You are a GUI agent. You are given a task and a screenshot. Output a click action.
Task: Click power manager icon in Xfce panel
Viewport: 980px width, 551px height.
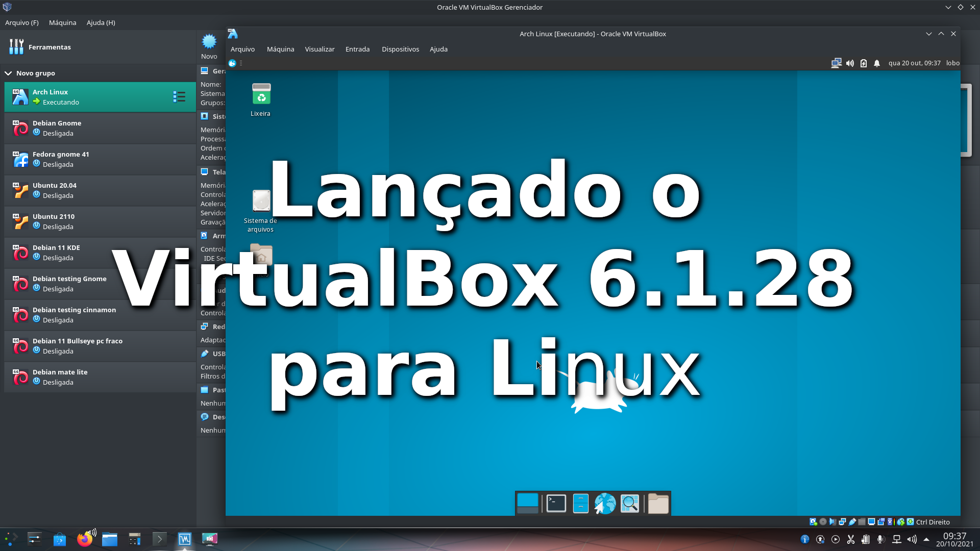(x=864, y=63)
